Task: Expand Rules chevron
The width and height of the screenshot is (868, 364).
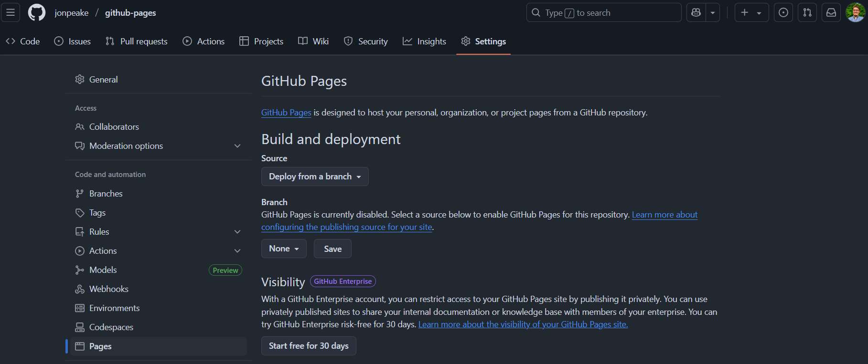Action: (x=237, y=232)
